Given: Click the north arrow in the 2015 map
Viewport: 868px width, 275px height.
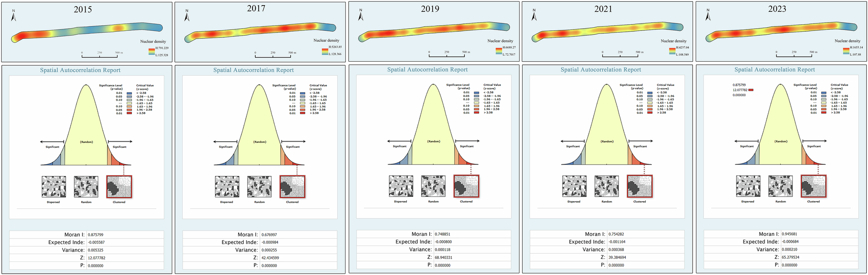Looking at the screenshot, I should coord(13,16).
